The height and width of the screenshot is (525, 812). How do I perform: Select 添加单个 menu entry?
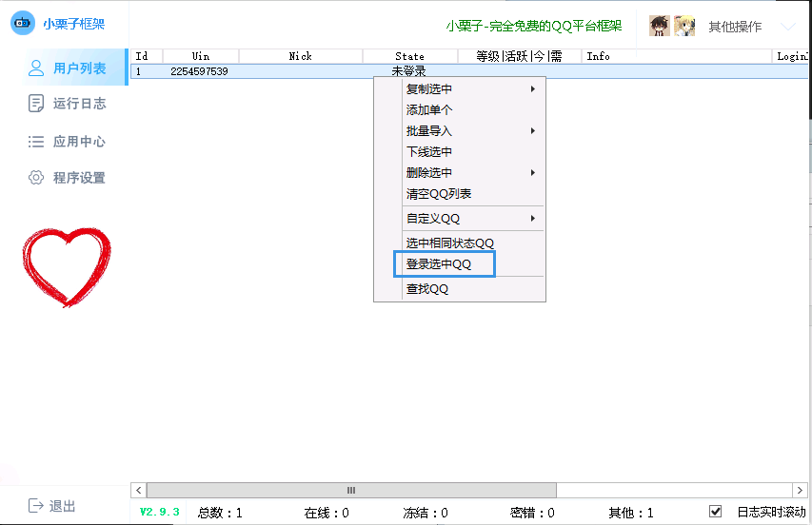coord(428,109)
